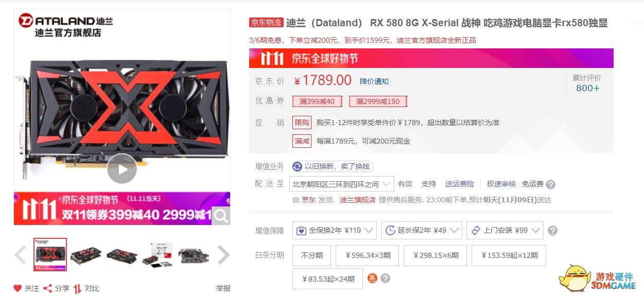Click the compare (对比) icon
Viewport: 644px width, 296px height.
coord(78,288)
